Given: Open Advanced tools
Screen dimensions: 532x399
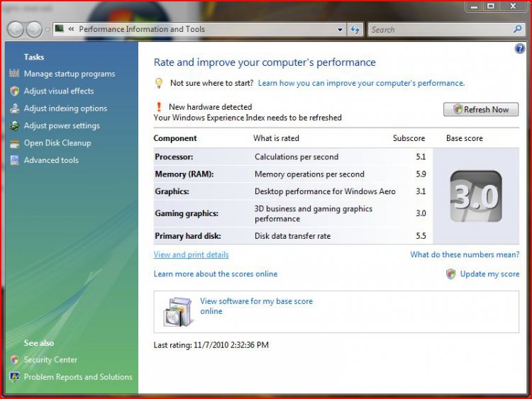Looking at the screenshot, I should [51, 160].
